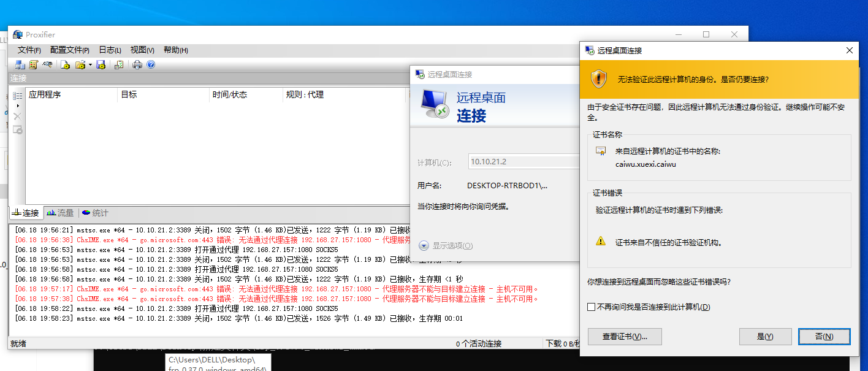This screenshot has height=371, width=868.
Task: Check 不再询问我是否连接到此计算机 checkbox
Action: tap(592, 307)
